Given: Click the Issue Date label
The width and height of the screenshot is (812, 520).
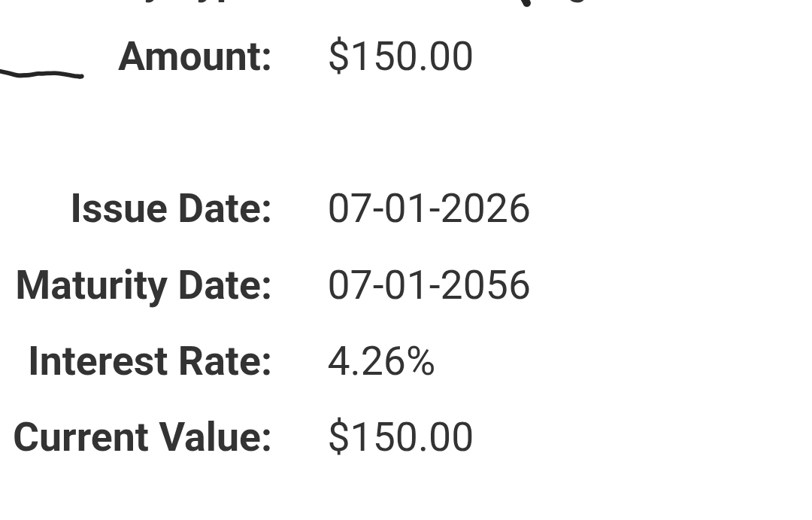Looking at the screenshot, I should (171, 208).
